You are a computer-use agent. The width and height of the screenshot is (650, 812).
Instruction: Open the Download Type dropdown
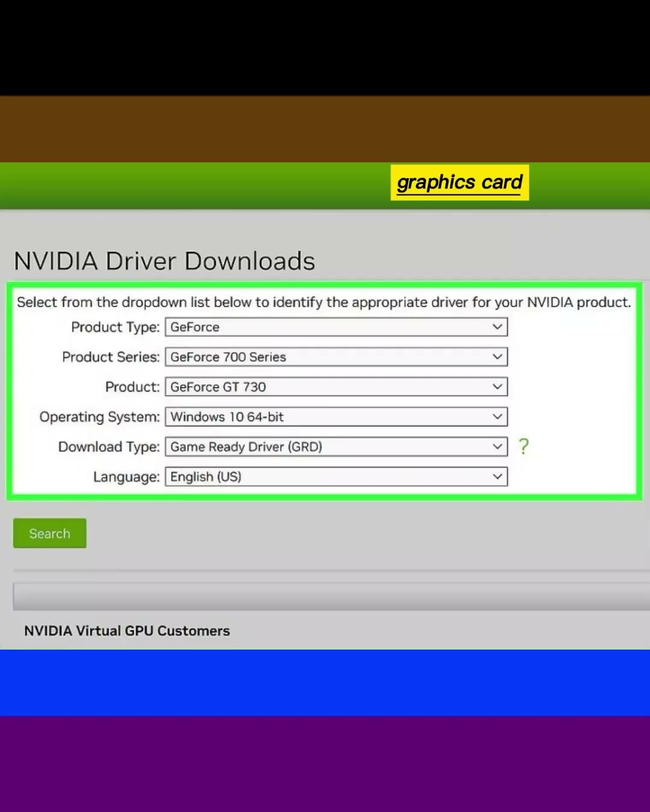click(x=336, y=447)
